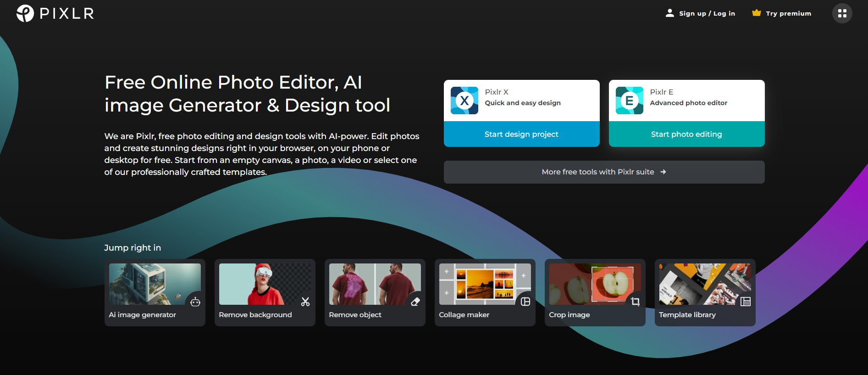Image resolution: width=868 pixels, height=375 pixels.
Task: Select Try premium in the header
Action: [x=788, y=13]
